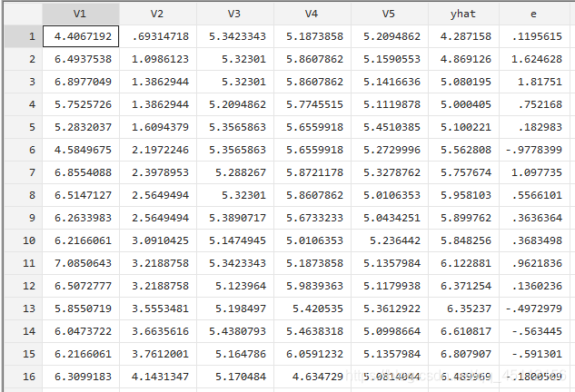The image size is (575, 392).
Task: Select row number 13 header
Action: pos(24,309)
